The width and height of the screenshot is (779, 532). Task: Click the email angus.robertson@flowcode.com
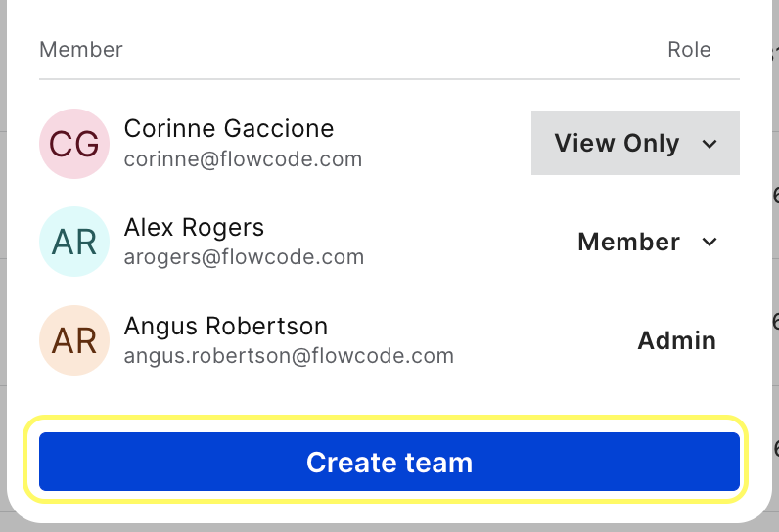click(289, 356)
